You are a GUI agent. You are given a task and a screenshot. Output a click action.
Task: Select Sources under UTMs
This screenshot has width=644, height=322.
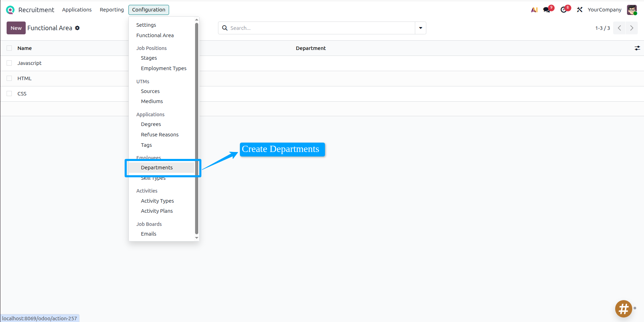150,91
